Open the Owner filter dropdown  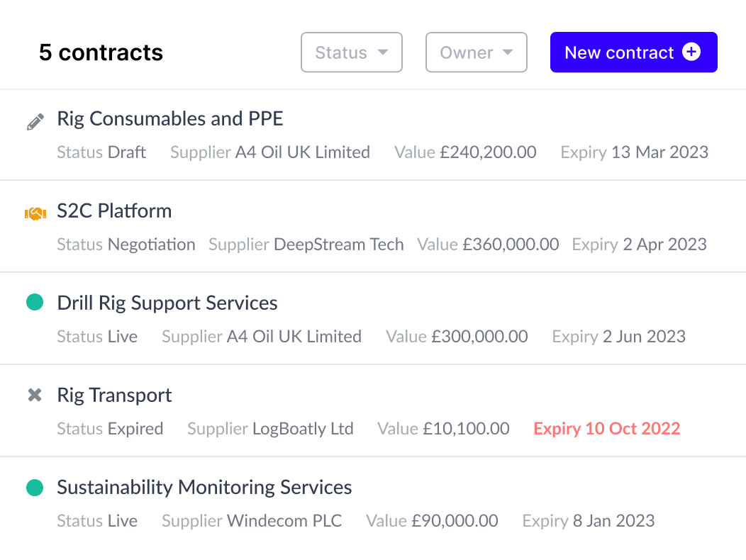click(476, 52)
